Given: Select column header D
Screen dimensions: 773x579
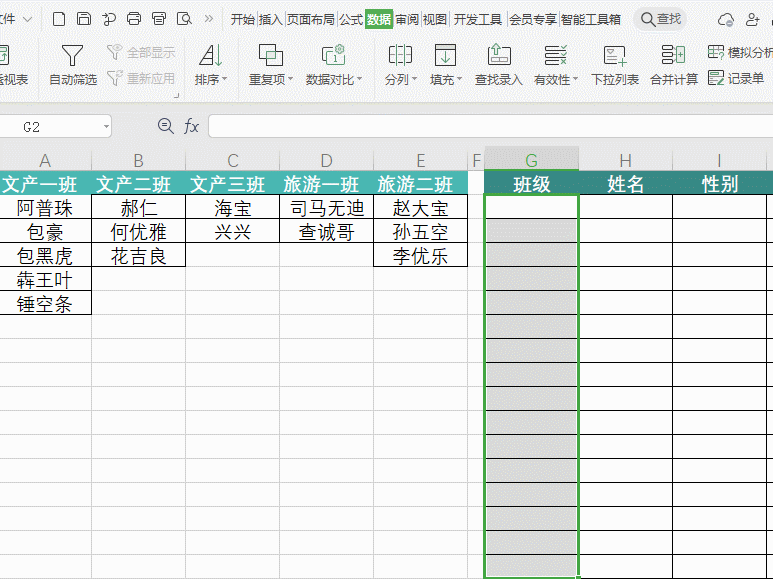Looking at the screenshot, I should coord(326,160).
